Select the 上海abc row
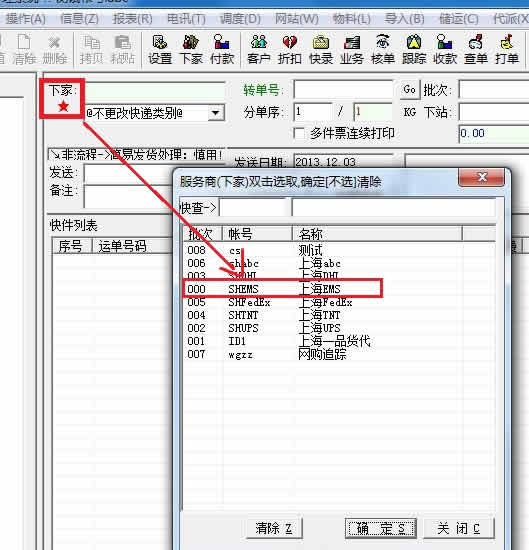Image resolution: width=529 pixels, height=550 pixels. click(339, 263)
